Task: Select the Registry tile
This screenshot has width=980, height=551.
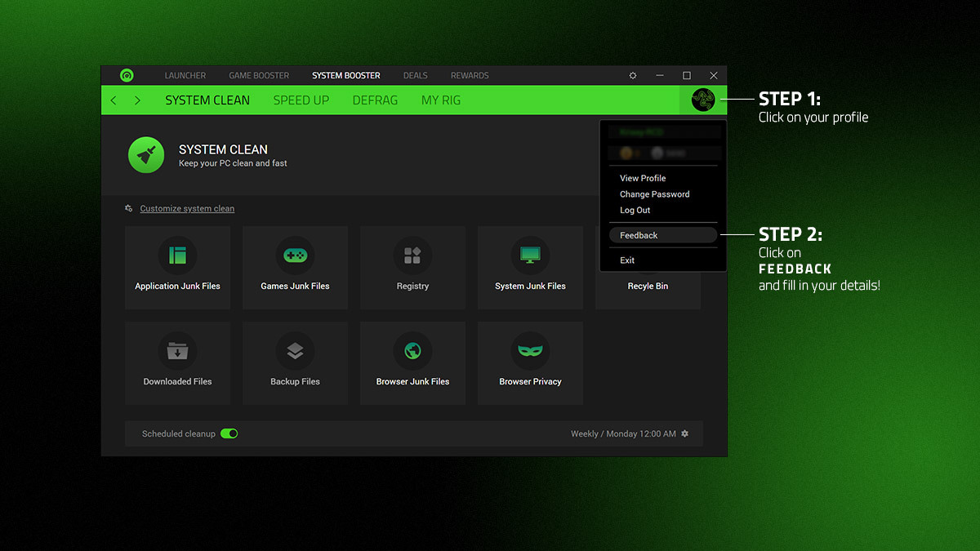Action: (x=413, y=268)
